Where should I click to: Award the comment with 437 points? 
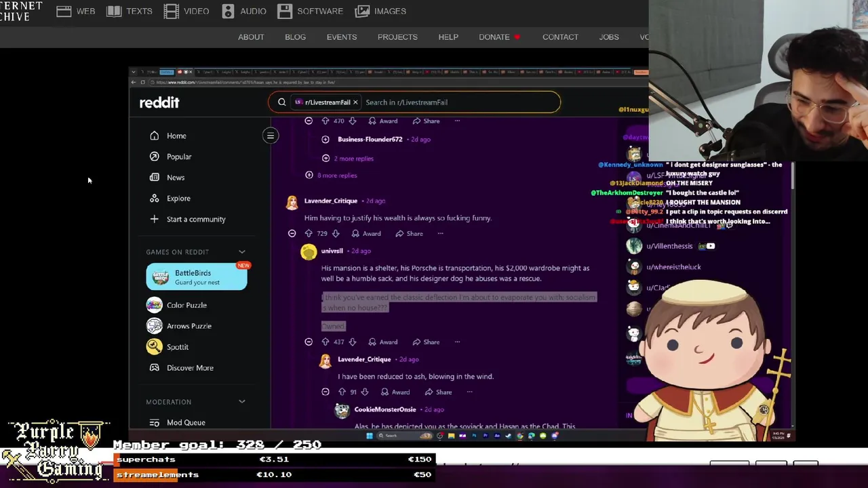383,342
